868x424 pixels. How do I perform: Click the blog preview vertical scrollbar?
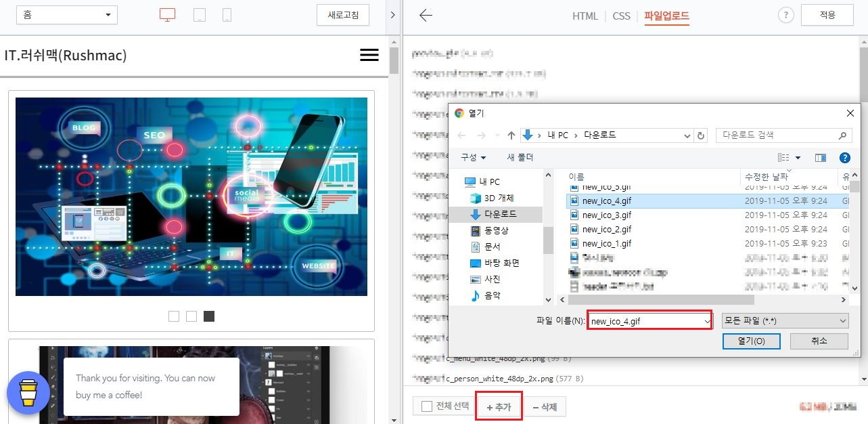pos(394,61)
